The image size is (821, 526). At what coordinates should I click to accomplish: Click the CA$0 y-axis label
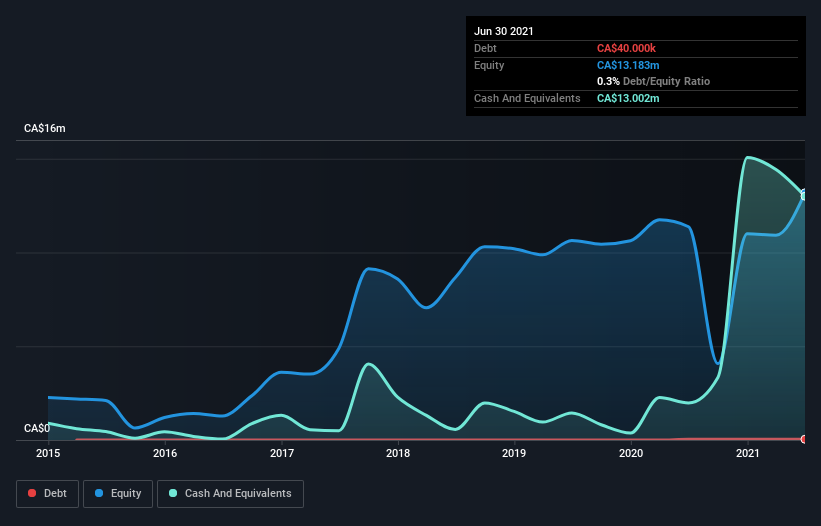[x=37, y=428]
